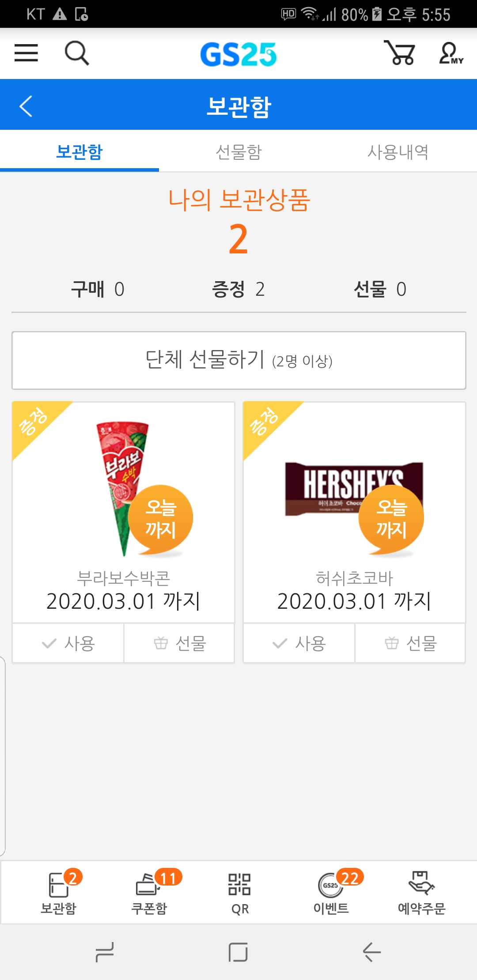Open the hamburger menu
The height and width of the screenshot is (980, 477).
(x=26, y=53)
